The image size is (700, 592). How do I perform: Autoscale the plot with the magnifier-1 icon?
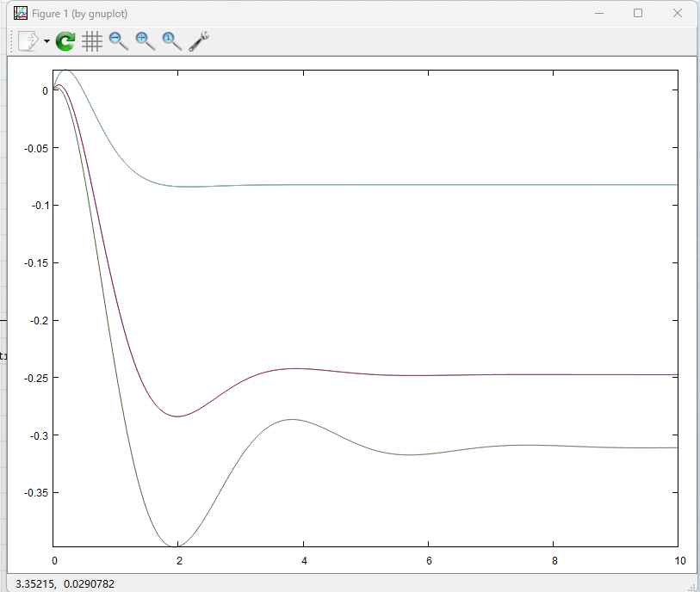pos(172,40)
